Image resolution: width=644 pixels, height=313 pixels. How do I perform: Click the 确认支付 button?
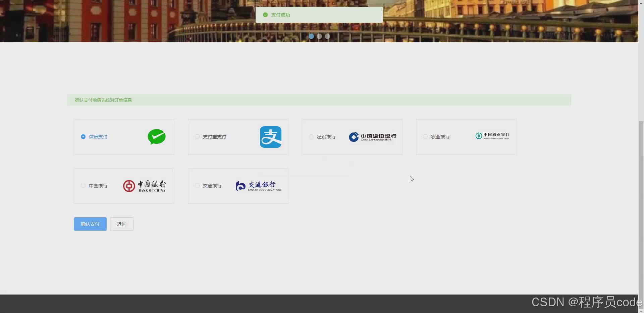click(90, 224)
